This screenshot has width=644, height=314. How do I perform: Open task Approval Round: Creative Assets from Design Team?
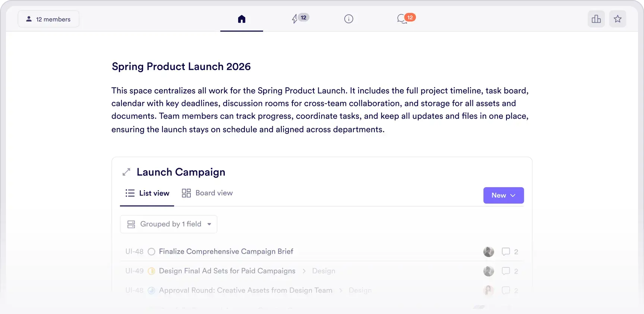[x=246, y=290]
